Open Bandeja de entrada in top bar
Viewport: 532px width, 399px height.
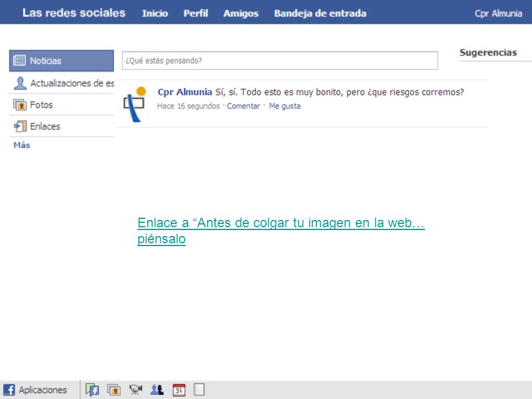click(x=320, y=13)
